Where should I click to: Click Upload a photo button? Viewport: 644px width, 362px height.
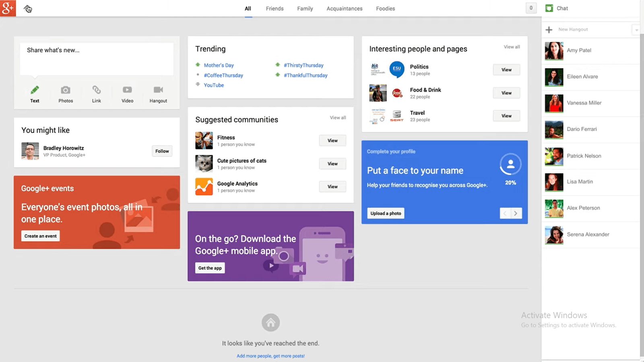(x=386, y=213)
